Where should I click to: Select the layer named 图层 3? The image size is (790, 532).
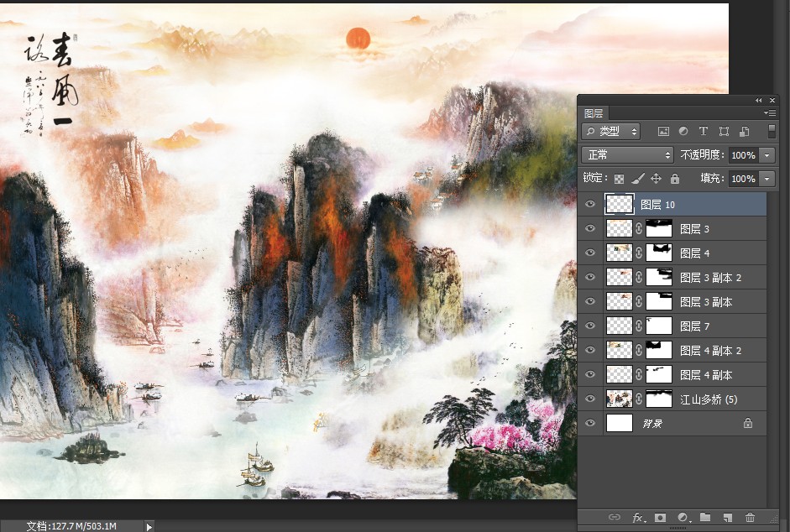pyautogui.click(x=672, y=229)
